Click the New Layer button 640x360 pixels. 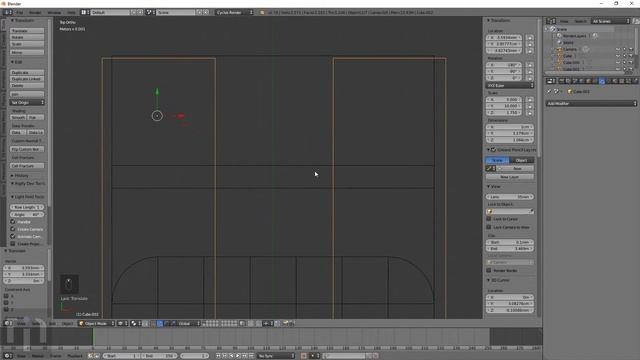(x=510, y=177)
